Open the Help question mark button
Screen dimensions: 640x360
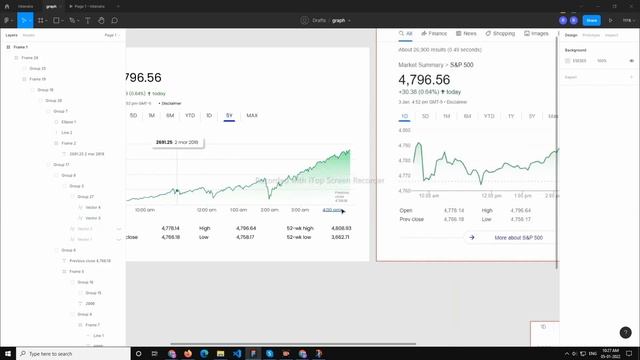tap(625, 333)
